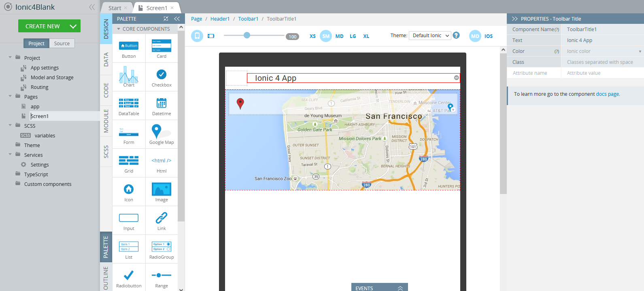Choose the Html component in palette

(161, 163)
